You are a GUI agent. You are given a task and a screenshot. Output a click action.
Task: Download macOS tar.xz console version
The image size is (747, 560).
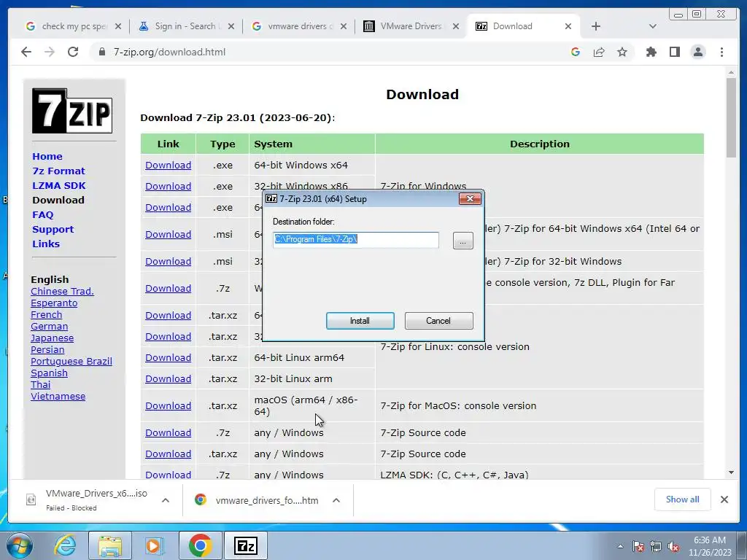pos(169,405)
